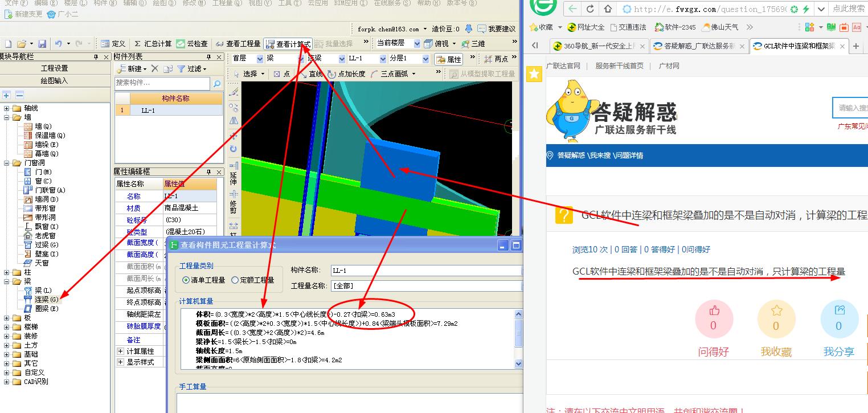Switch to 三维 3D view
Screen dimensions: 868x413
tap(473, 44)
